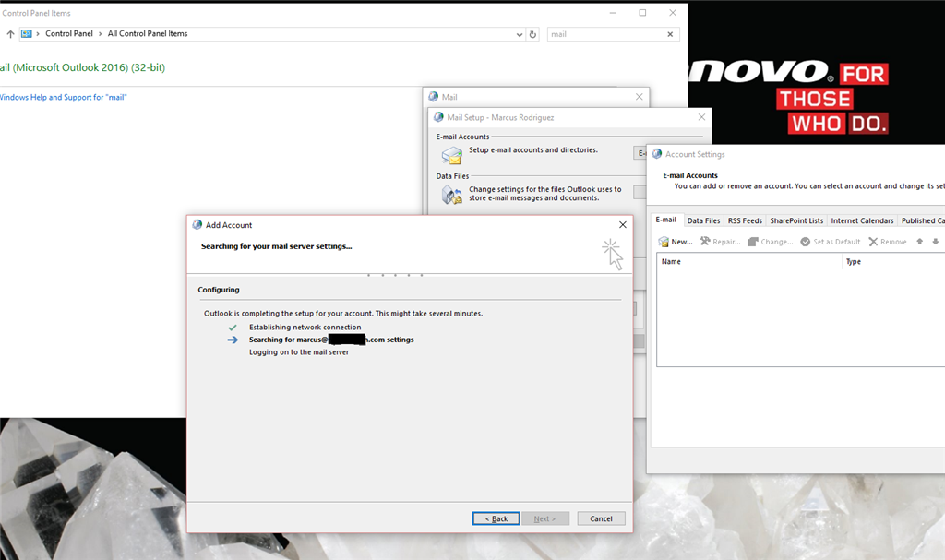The height and width of the screenshot is (560, 945).
Task: Click the disabled Next button
Action: 544,518
